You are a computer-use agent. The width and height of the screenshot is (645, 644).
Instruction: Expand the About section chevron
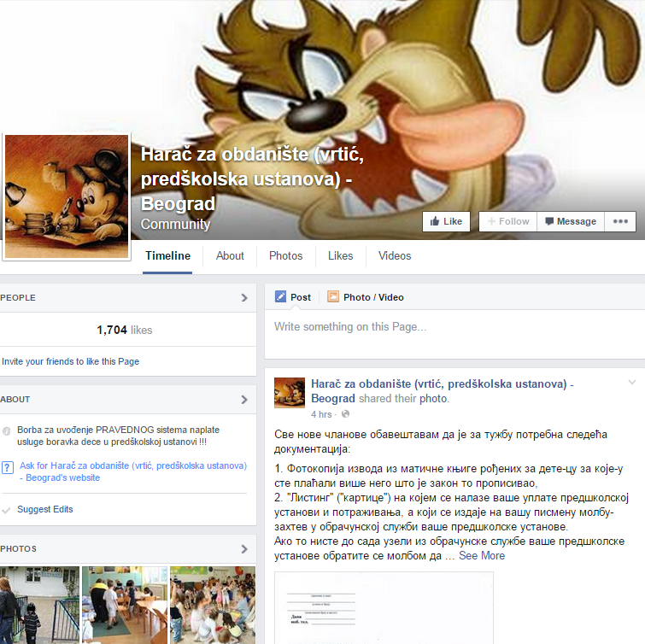244,399
